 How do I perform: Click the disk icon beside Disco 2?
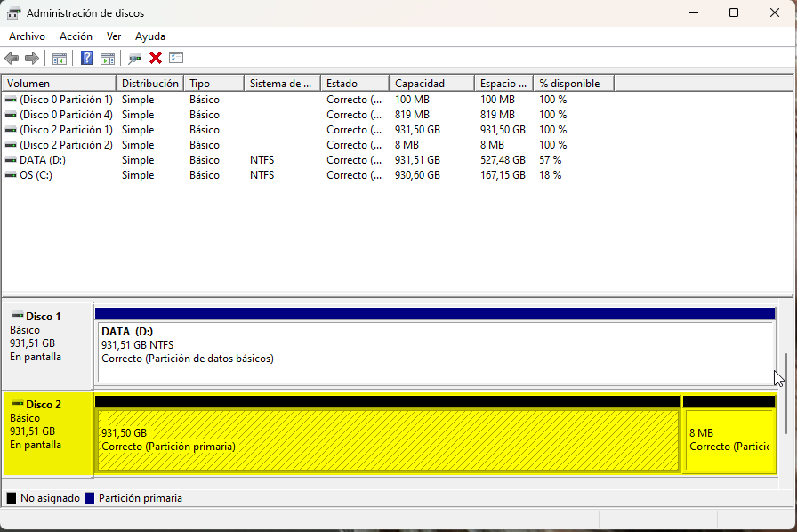click(19, 404)
